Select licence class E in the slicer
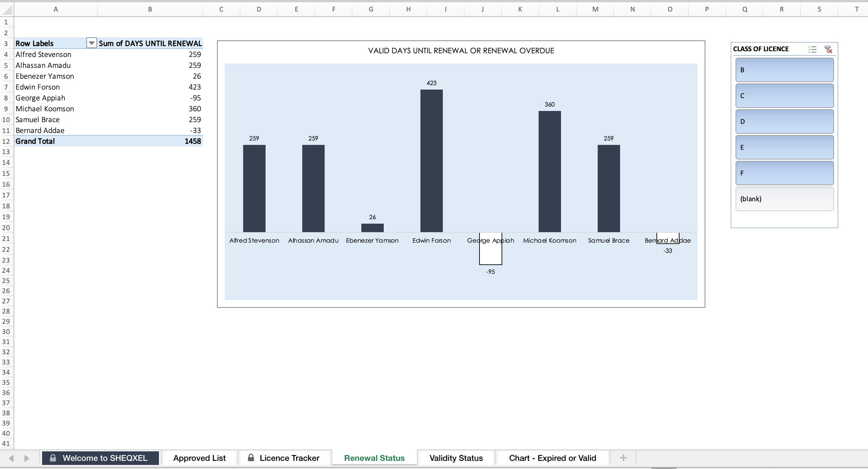868x469 pixels. coord(784,147)
